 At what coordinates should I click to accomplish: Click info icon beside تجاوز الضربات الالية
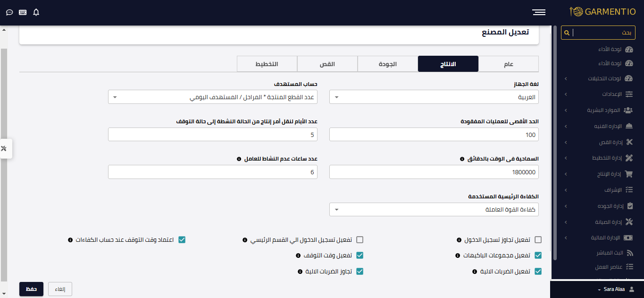(301, 272)
